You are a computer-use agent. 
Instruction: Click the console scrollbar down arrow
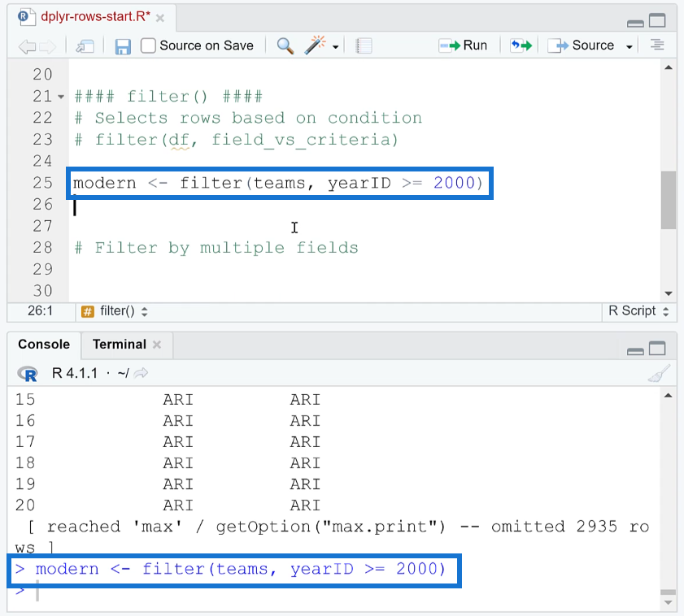669,602
